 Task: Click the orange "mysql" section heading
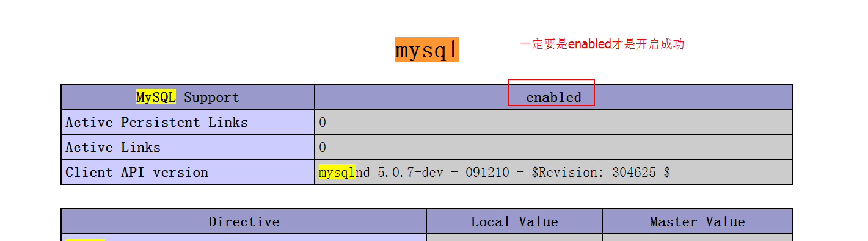coord(427,49)
